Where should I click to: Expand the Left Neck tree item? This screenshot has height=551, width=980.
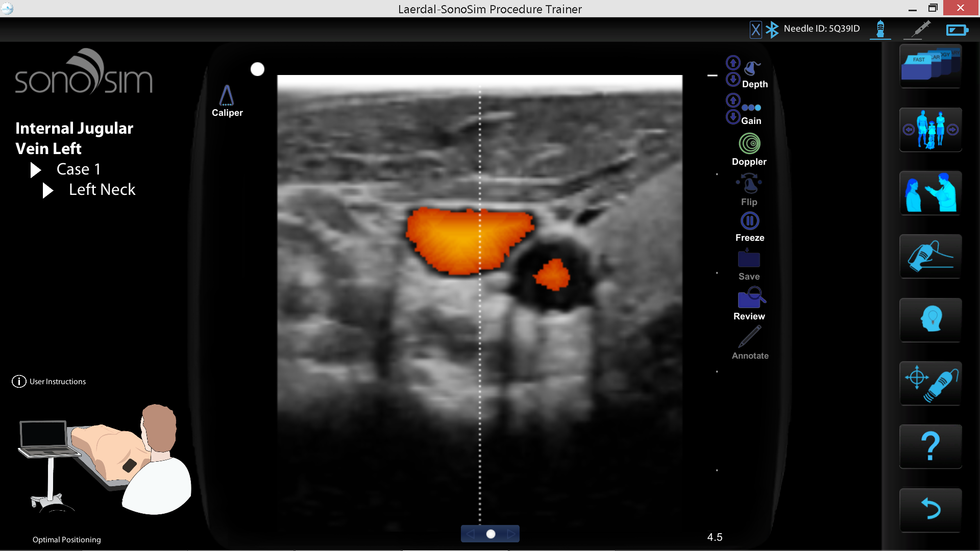[47, 190]
